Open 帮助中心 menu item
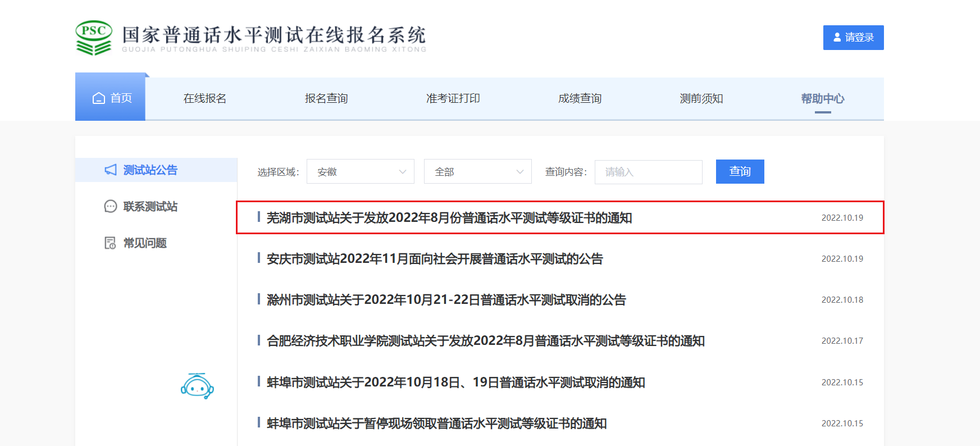980x446 pixels. [823, 98]
